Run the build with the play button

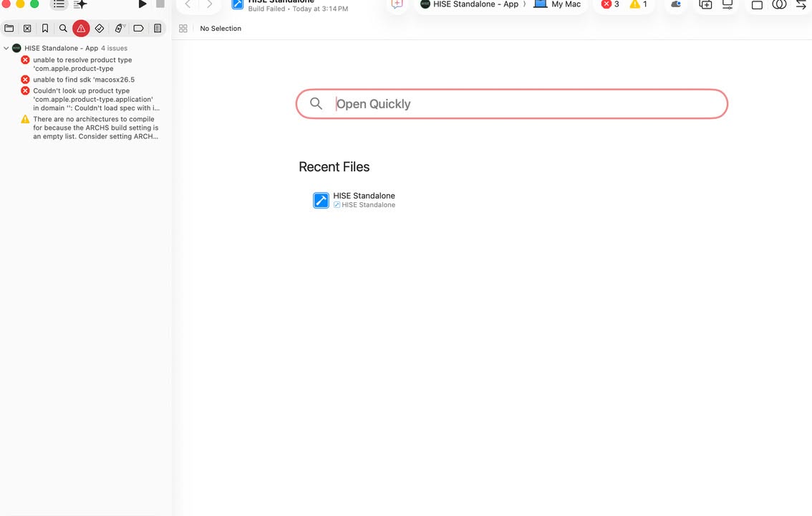point(142,4)
